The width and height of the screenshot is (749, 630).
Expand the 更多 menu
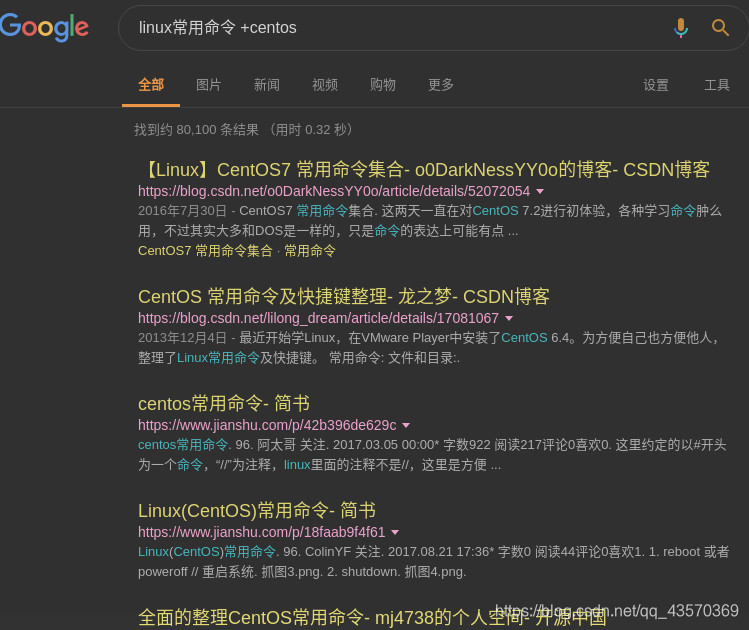pyautogui.click(x=440, y=85)
